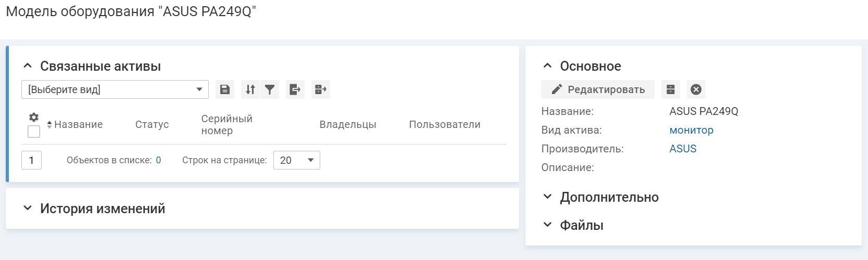Screen dimensions: 868x260
Task: Click the Редактировать button
Action: point(598,89)
